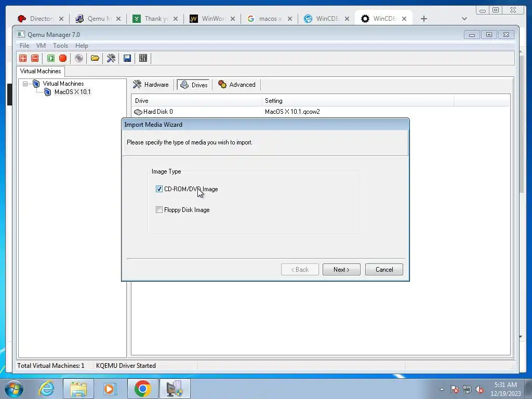Image resolution: width=532 pixels, height=399 pixels.
Task: Select MacOS X 10.1 in the tree
Action: point(73,92)
